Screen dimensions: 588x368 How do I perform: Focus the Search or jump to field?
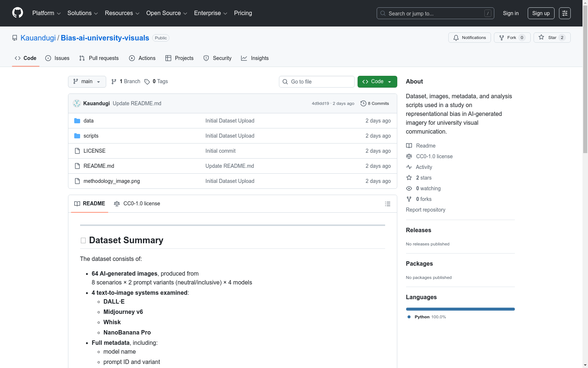[435, 13]
